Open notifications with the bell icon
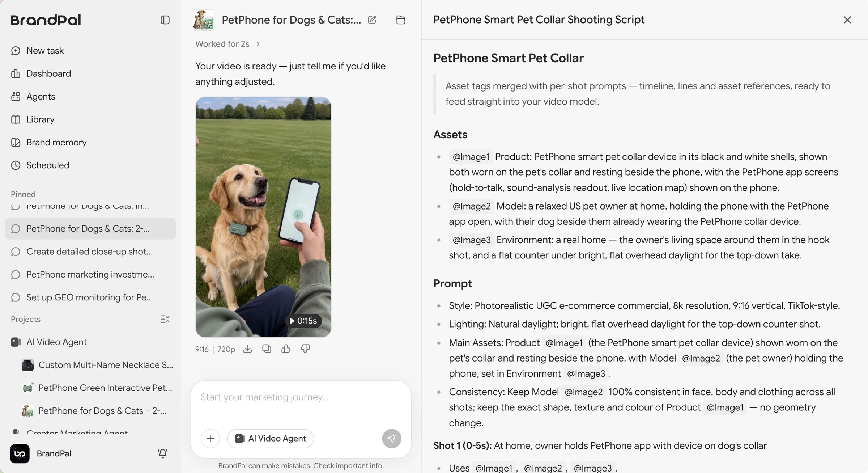This screenshot has height=473, width=868. [x=163, y=453]
